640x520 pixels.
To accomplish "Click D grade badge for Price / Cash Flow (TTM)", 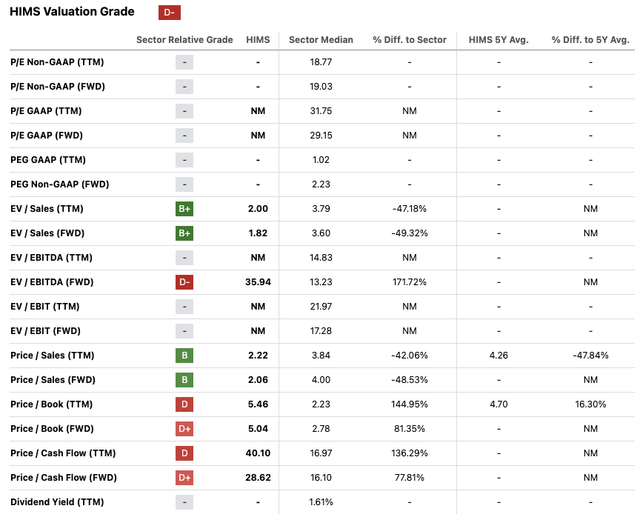I will [184, 453].
